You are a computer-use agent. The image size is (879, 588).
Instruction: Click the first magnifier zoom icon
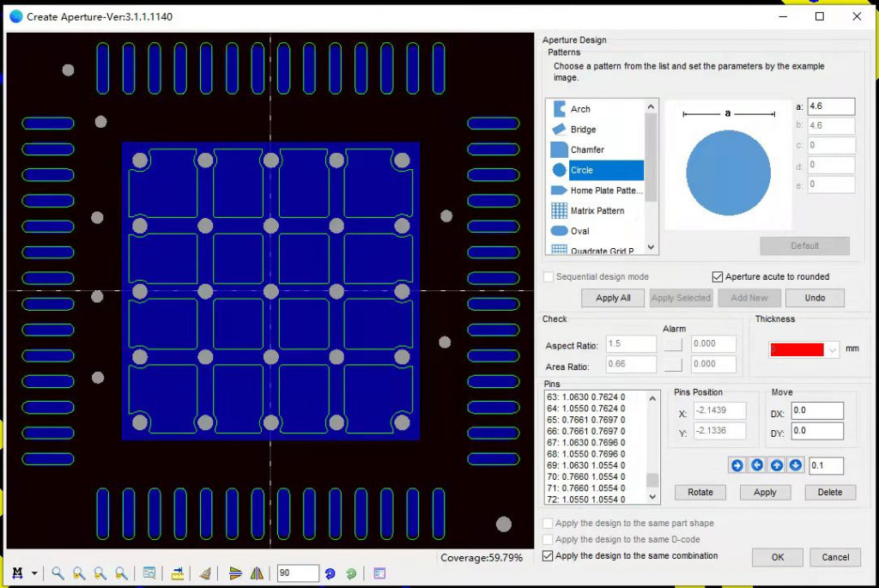[x=58, y=573]
